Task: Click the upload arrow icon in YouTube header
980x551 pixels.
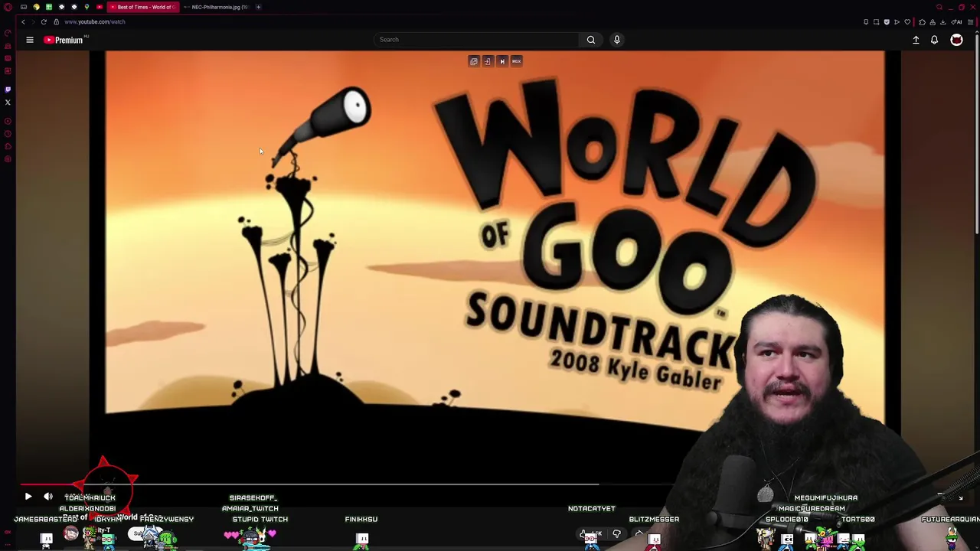Action: point(916,40)
